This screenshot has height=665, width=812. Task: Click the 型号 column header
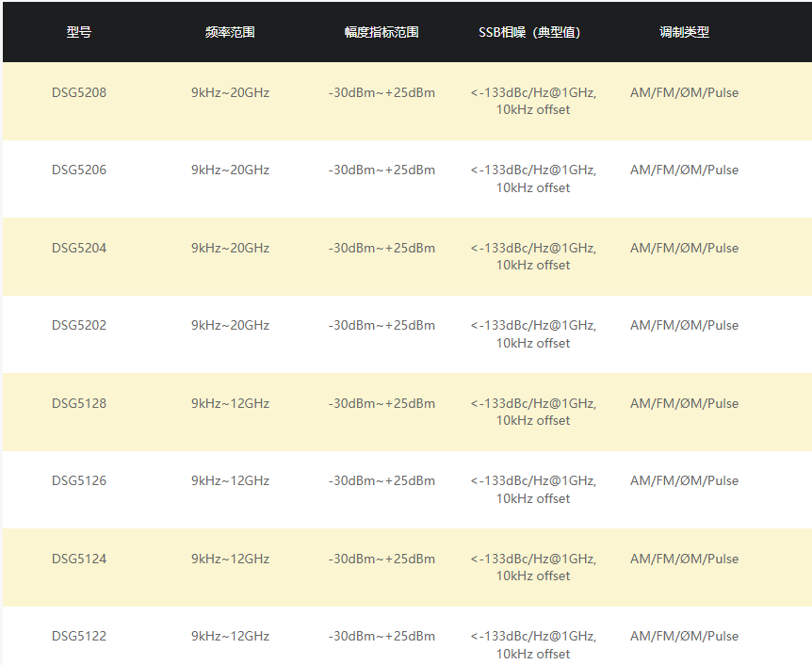pos(79,32)
